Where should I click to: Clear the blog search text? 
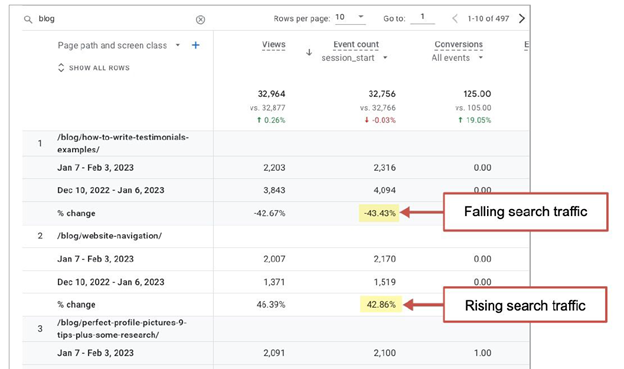coord(201,20)
